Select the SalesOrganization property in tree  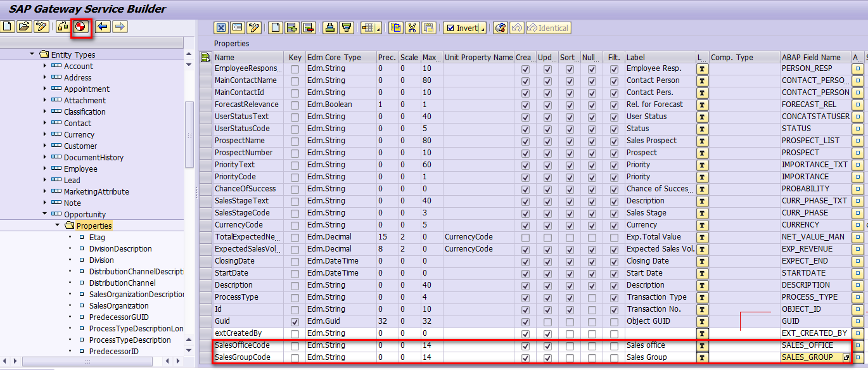pyautogui.click(x=118, y=305)
